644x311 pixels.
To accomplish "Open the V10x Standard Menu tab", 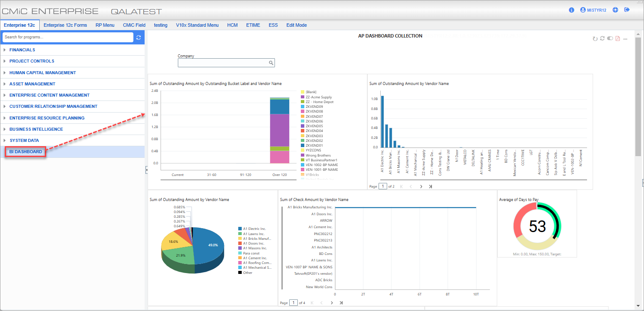I will pyautogui.click(x=197, y=25).
